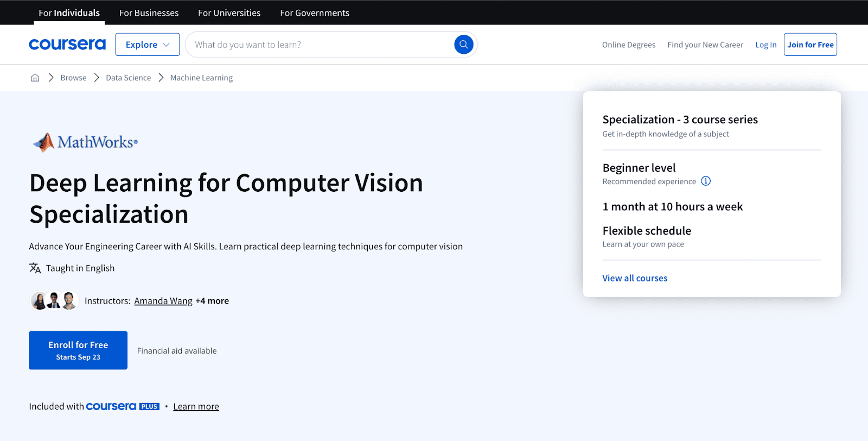Click the search magnifier button

(464, 45)
